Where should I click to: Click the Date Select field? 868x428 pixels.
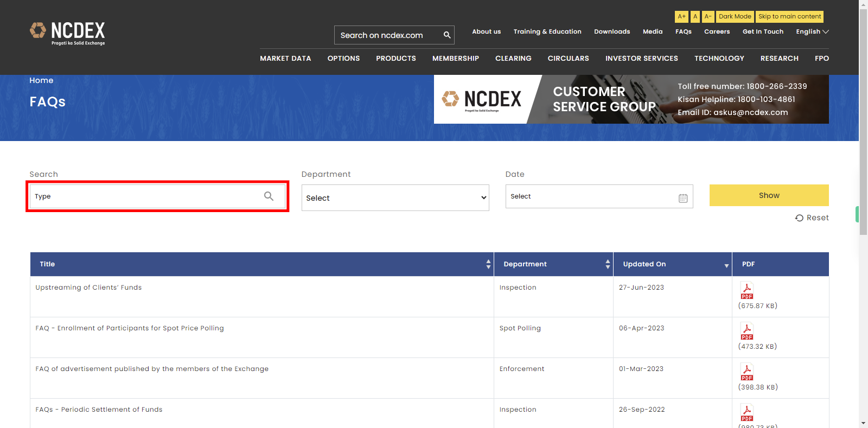coord(599,196)
